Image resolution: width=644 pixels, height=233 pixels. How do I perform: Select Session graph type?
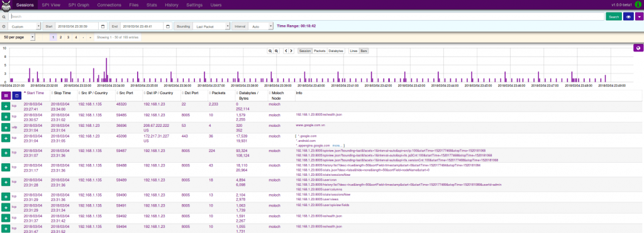305,51
